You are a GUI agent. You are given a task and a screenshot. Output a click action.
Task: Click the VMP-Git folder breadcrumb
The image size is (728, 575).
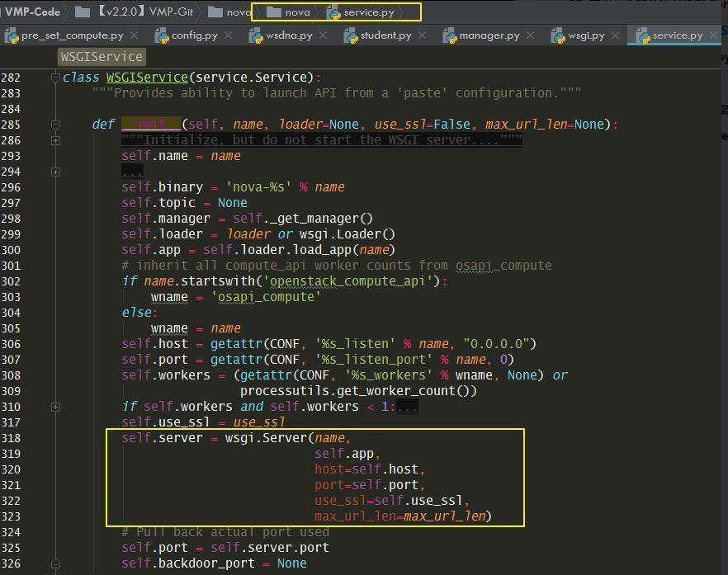(x=135, y=12)
